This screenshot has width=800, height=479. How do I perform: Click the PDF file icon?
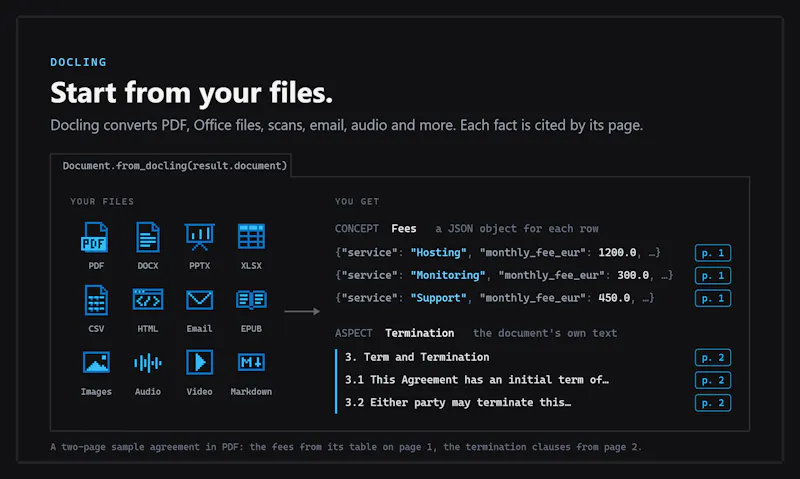95,237
